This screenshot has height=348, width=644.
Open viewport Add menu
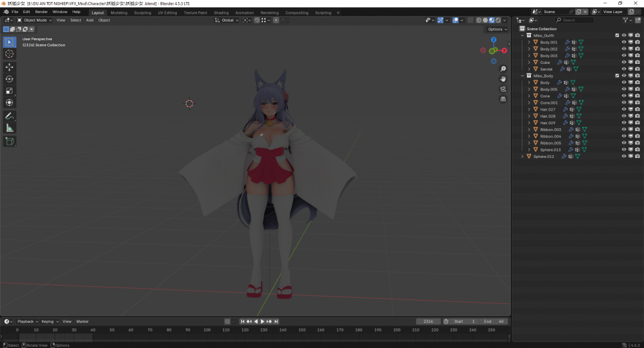click(x=89, y=20)
